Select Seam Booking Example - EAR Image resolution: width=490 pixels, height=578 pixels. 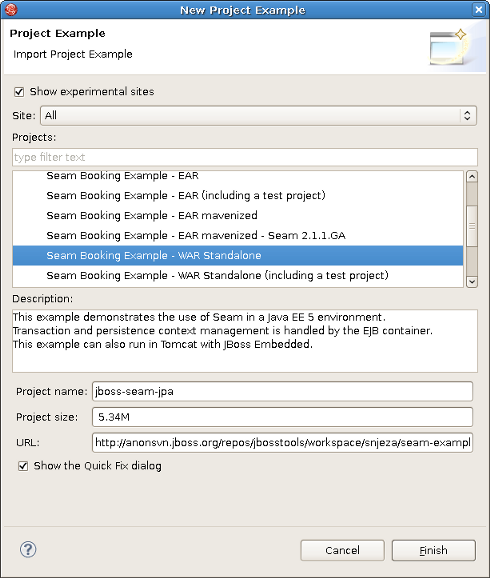(238, 176)
